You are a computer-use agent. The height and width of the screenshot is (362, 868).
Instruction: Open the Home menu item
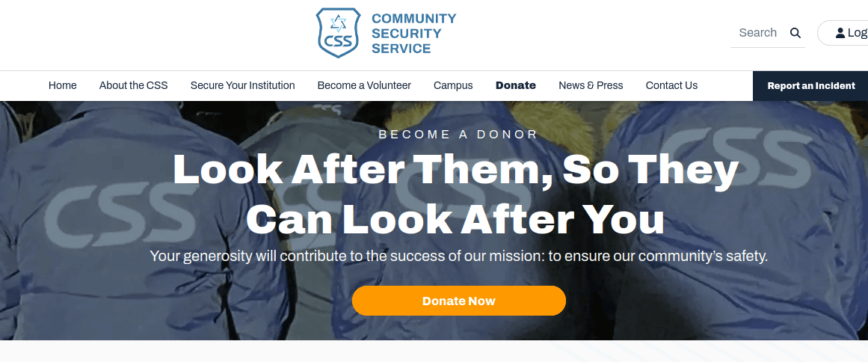[63, 85]
